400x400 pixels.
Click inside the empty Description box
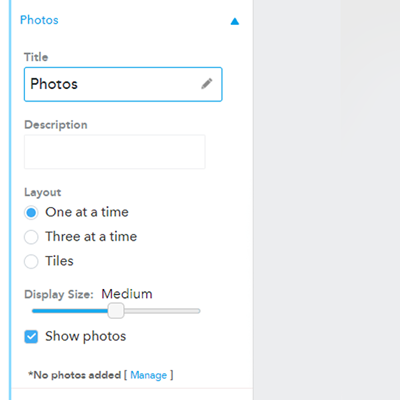115,152
